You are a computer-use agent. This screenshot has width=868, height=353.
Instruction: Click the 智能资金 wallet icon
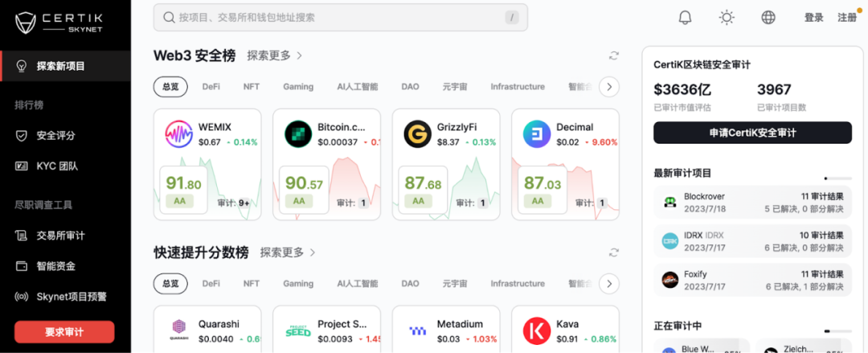pos(21,266)
